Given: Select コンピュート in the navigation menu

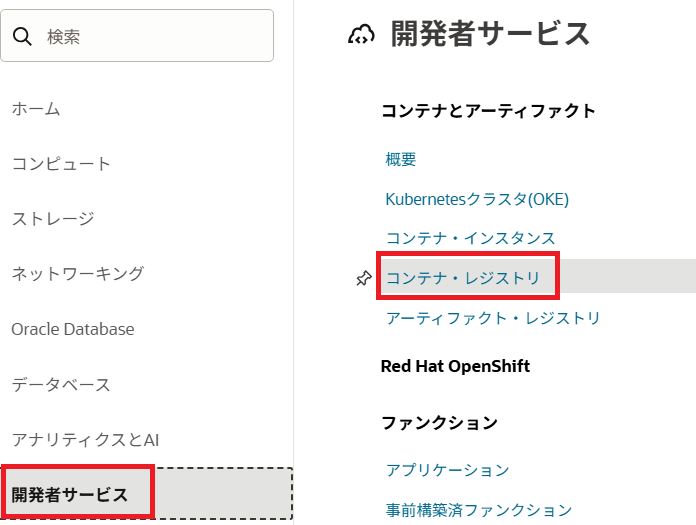Looking at the screenshot, I should [61, 163].
